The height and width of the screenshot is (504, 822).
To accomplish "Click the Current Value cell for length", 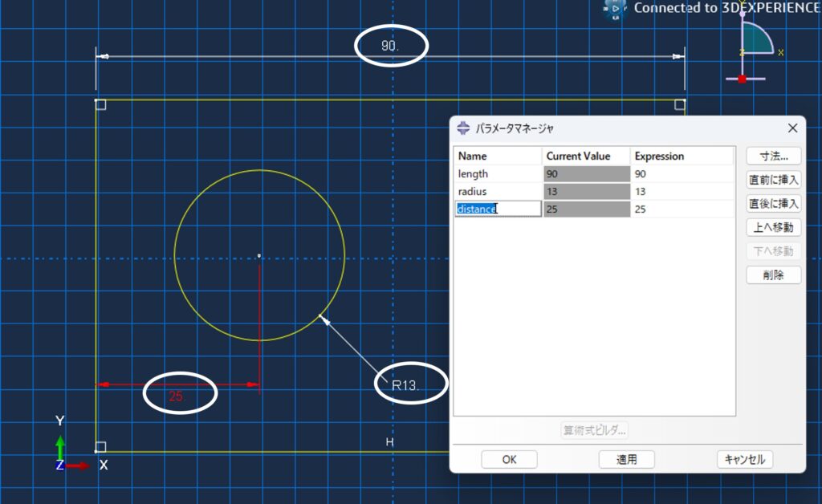I will (587, 174).
